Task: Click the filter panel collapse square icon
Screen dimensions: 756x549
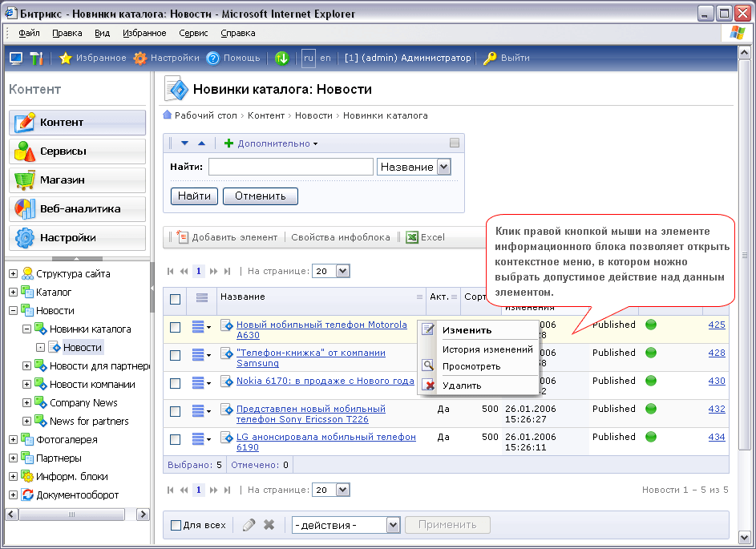Action: point(455,143)
